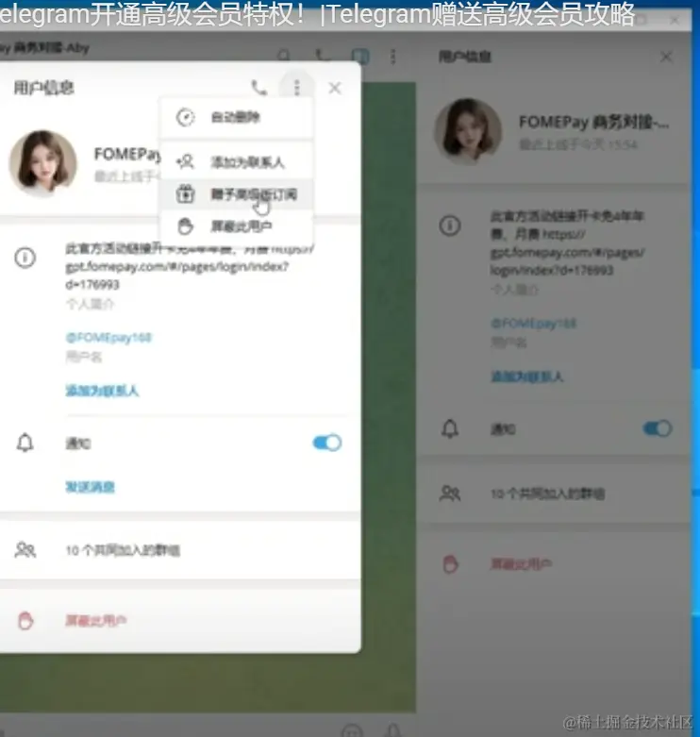Click the chat title in the background header
This screenshot has width=700, height=737.
(44, 48)
